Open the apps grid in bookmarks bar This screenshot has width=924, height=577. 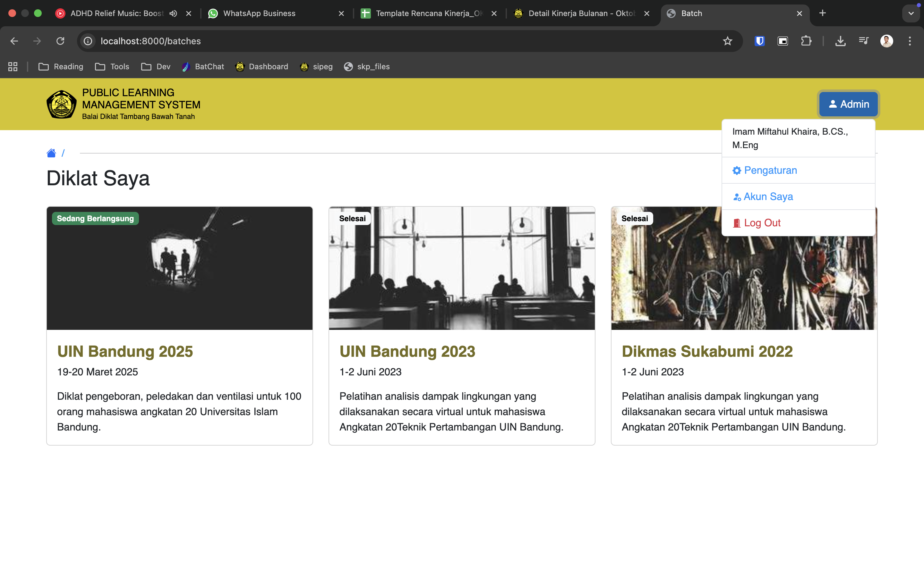tap(13, 67)
